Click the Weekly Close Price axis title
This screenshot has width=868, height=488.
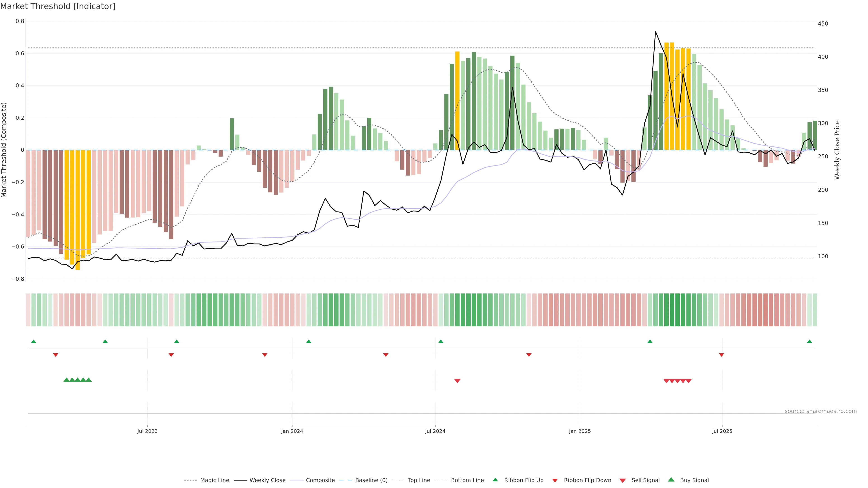tap(837, 150)
